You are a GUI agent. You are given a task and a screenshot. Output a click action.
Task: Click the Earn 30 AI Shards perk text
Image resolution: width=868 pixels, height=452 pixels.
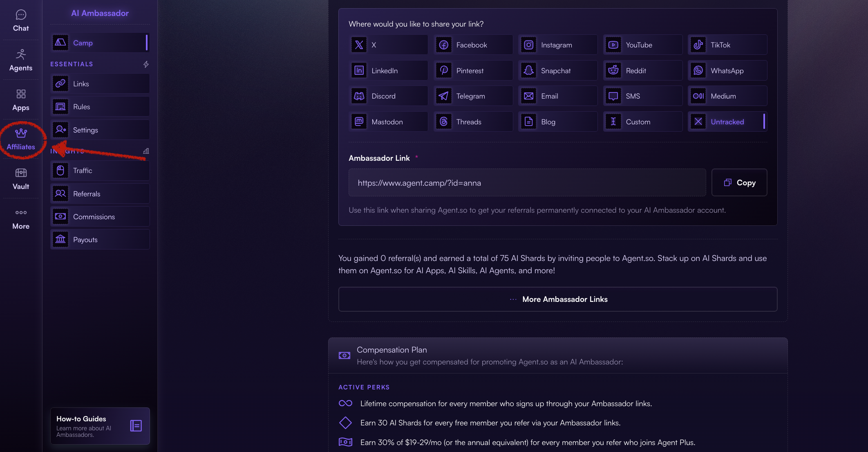click(x=490, y=423)
